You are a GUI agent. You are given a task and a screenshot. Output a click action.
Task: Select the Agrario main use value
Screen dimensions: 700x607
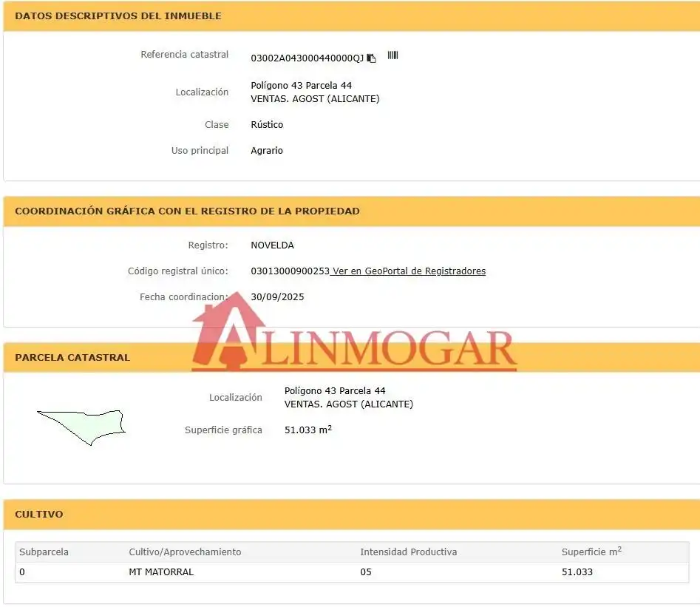click(x=267, y=151)
